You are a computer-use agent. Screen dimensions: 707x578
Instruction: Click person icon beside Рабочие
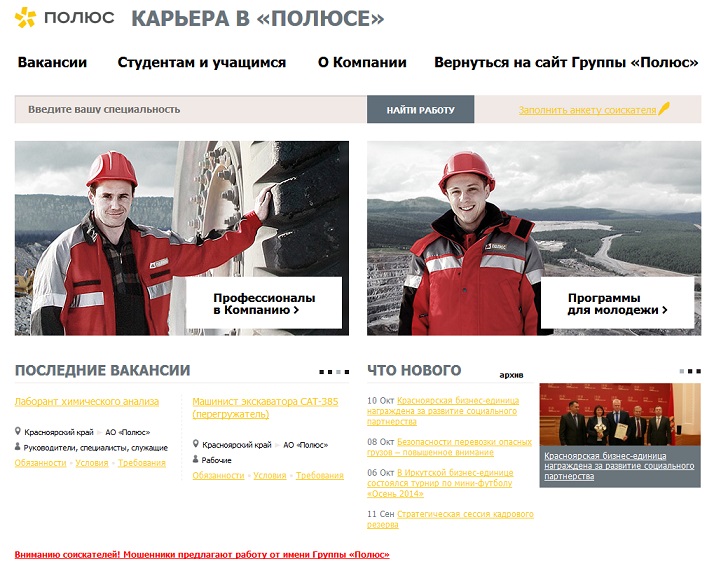196,459
